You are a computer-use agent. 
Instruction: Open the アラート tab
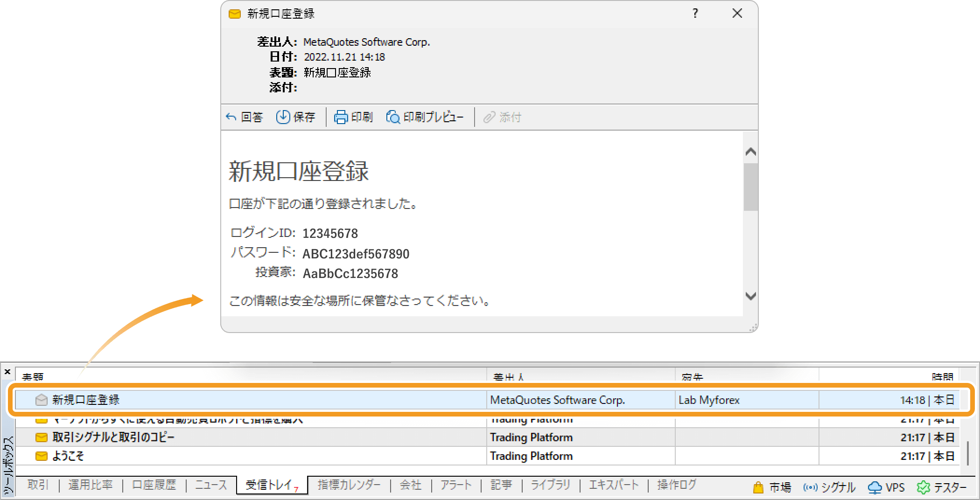(456, 485)
